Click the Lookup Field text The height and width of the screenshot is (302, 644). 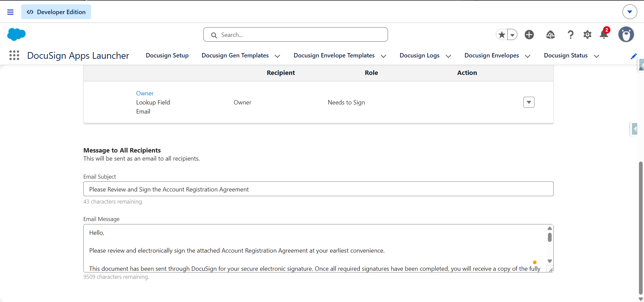coord(153,102)
